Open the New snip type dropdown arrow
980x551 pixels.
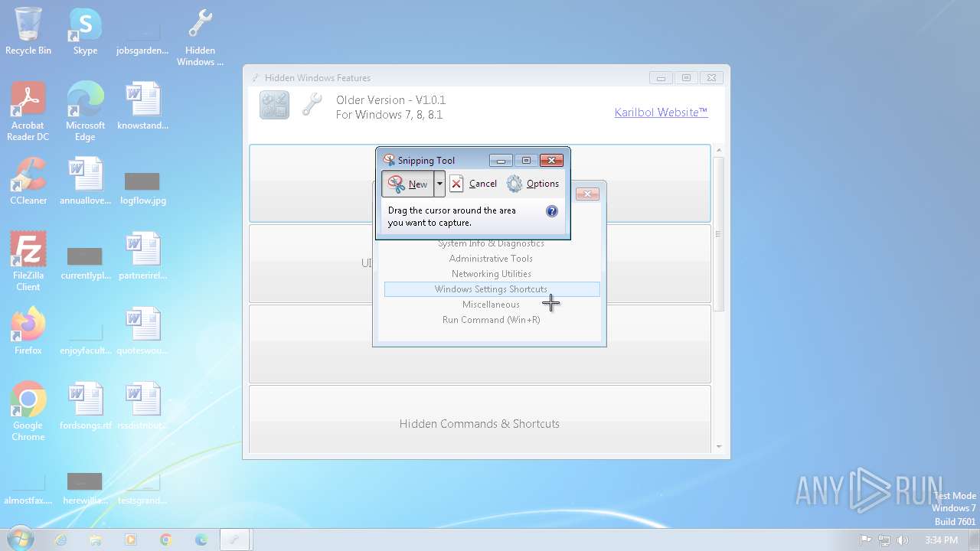[x=439, y=184]
